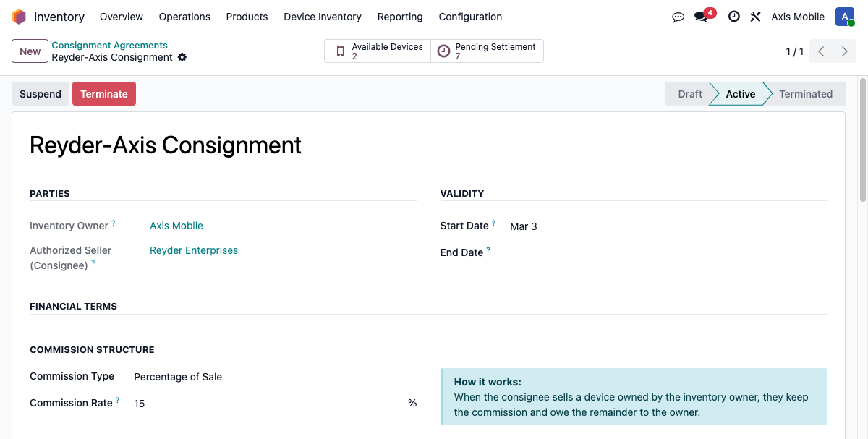Open the Inventory app logo
Image resolution: width=868 pixels, height=439 pixels.
19,16
